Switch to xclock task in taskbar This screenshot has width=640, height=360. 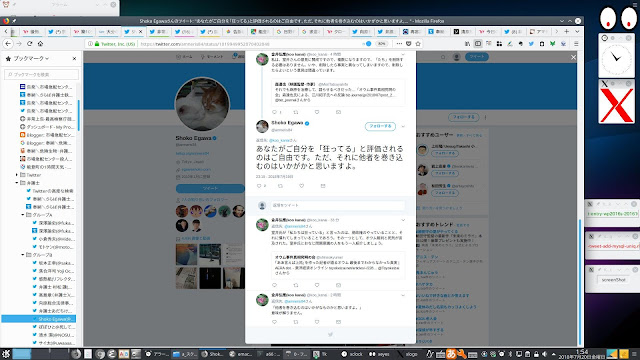(x=352, y=354)
